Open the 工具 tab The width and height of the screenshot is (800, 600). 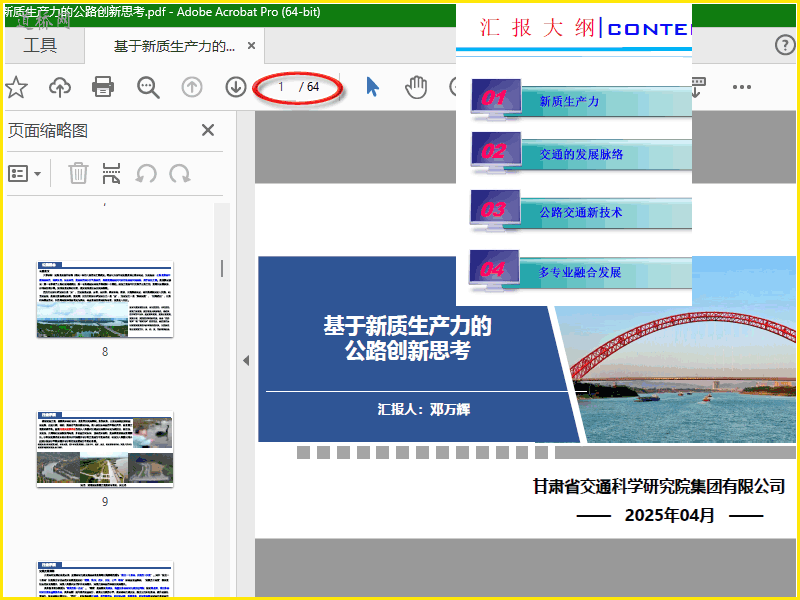point(40,45)
